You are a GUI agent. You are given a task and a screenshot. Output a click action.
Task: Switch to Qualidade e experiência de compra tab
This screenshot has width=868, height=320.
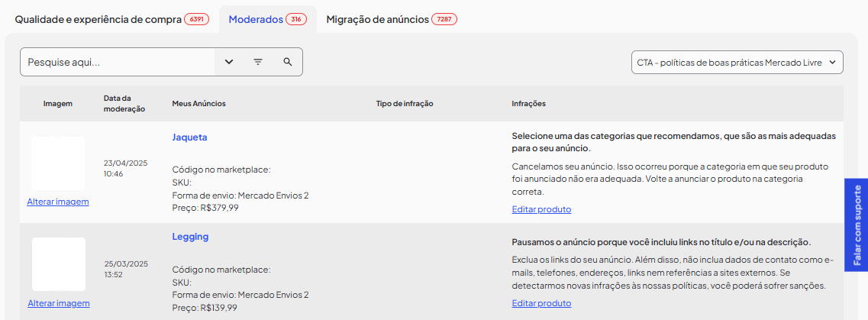click(111, 19)
